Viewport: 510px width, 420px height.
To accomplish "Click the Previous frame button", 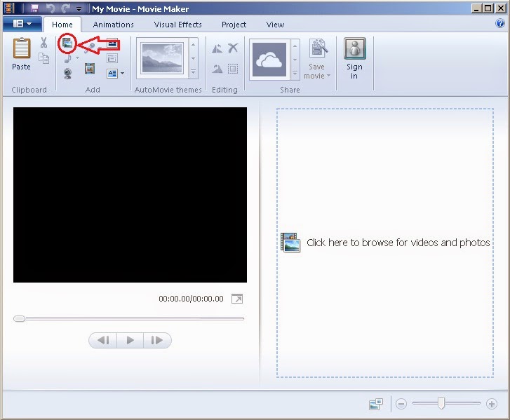I will pos(103,340).
